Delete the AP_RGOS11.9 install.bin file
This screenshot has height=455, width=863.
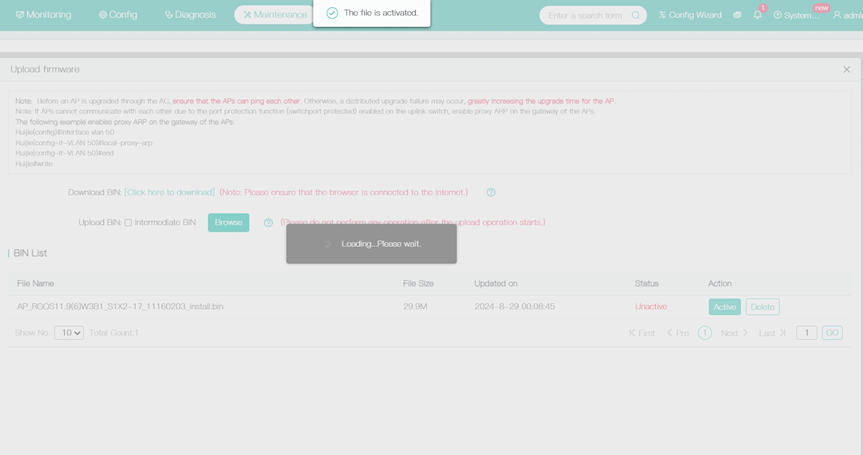(762, 306)
